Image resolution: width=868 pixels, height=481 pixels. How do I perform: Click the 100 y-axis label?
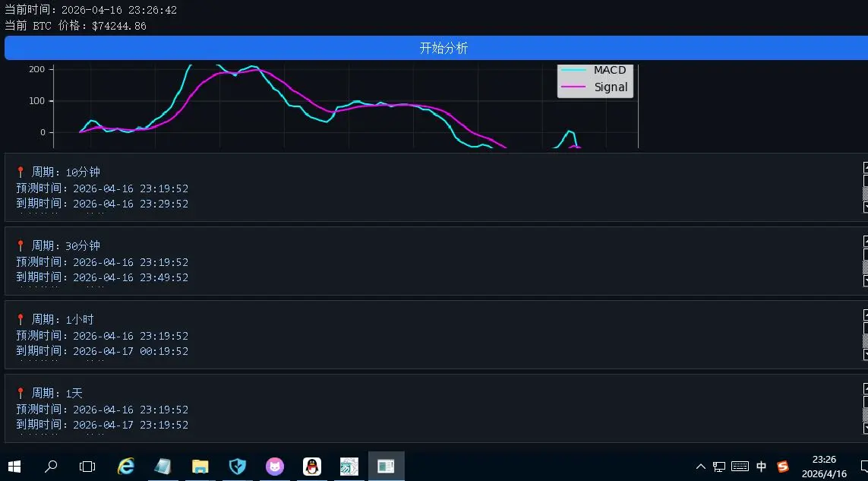coord(37,101)
